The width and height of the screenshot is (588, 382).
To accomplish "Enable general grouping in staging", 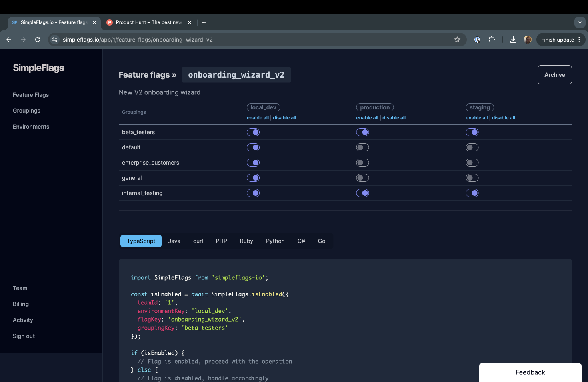I will [472, 178].
